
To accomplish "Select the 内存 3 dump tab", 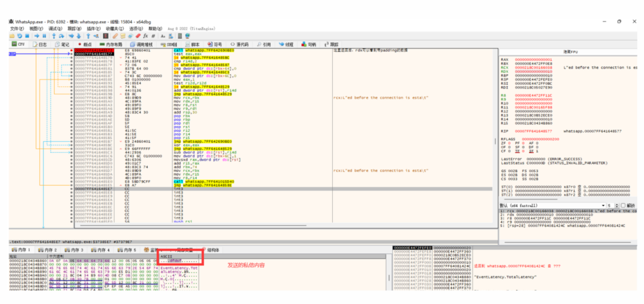I will click(x=74, y=250).
